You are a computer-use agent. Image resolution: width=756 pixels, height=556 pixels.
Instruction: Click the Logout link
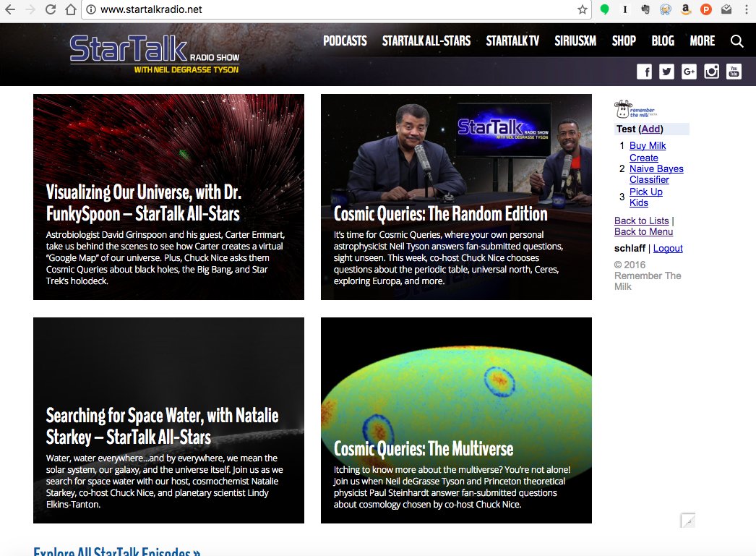[x=668, y=248]
